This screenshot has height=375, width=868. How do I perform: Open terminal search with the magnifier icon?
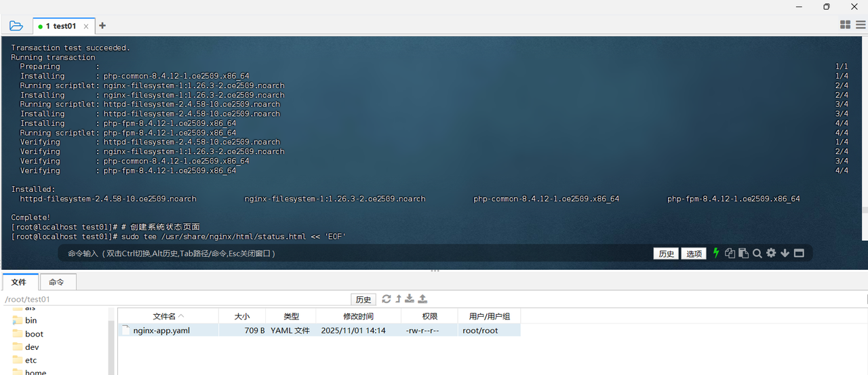coord(757,253)
